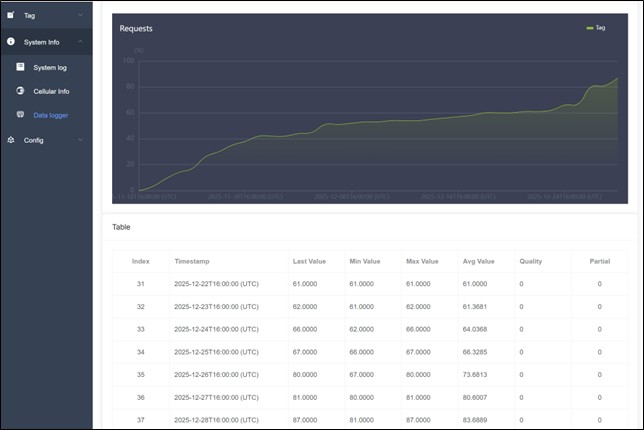Open the Cellular Info page
Screen dimensions: 644x430
(51, 91)
